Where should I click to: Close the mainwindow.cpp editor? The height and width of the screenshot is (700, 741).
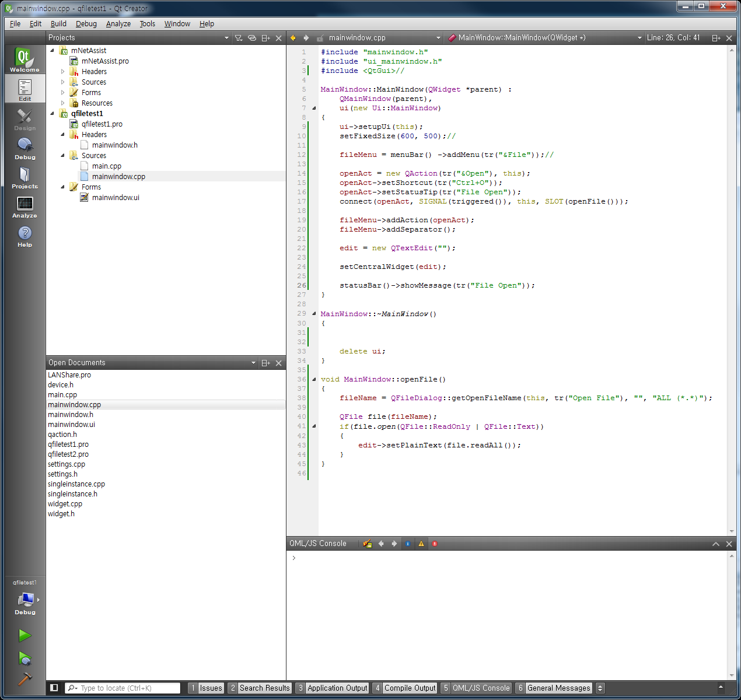[729, 38]
